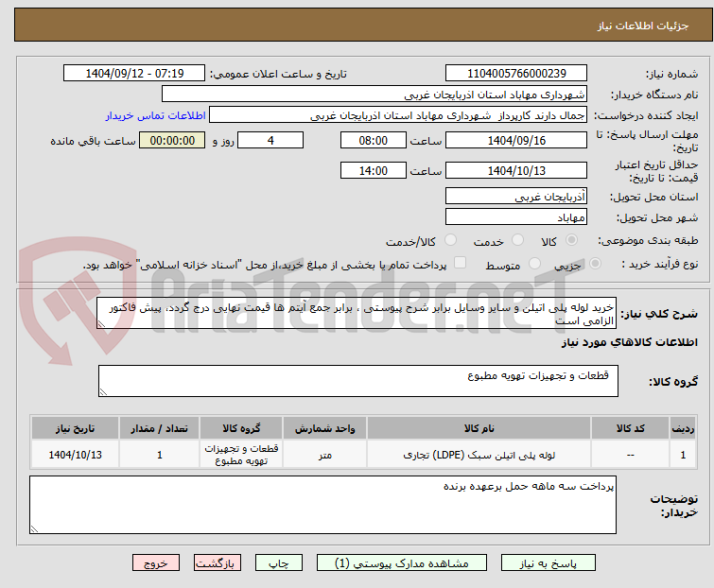714x588 pixels.
Task: Click the 'گروه کالا' column header
Action: tap(241, 428)
